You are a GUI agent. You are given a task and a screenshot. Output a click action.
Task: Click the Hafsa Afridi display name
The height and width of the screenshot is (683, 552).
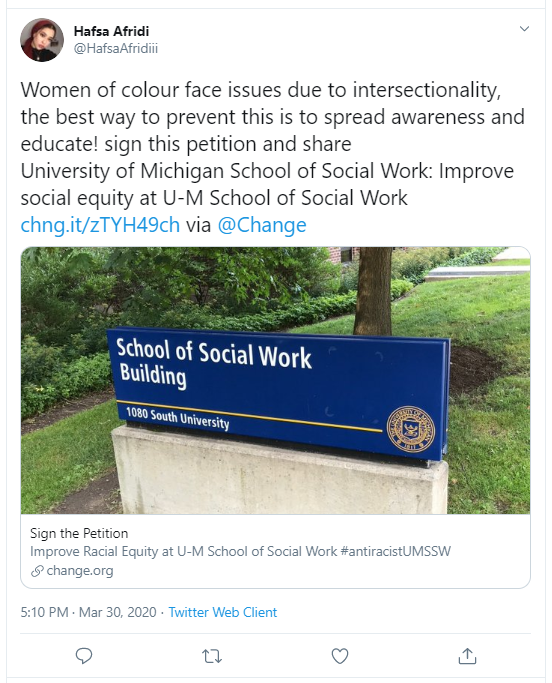tap(112, 31)
